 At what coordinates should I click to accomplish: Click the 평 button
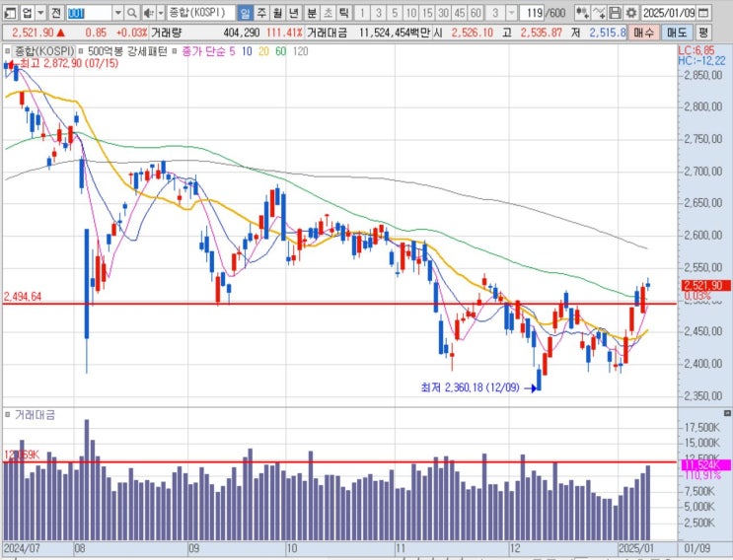point(703,33)
